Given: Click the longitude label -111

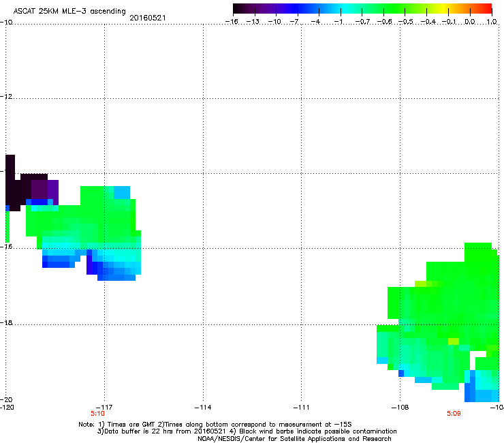Looking at the screenshot, I should (x=301, y=408).
